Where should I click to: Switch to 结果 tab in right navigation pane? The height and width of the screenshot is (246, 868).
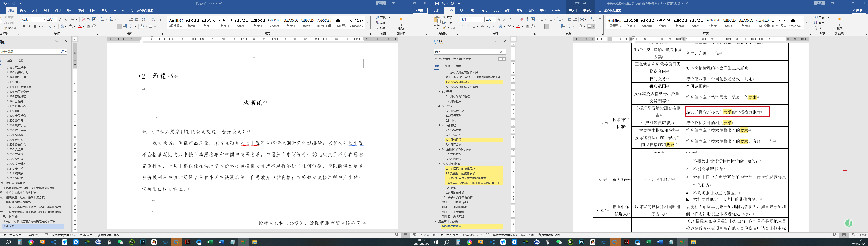point(459,66)
